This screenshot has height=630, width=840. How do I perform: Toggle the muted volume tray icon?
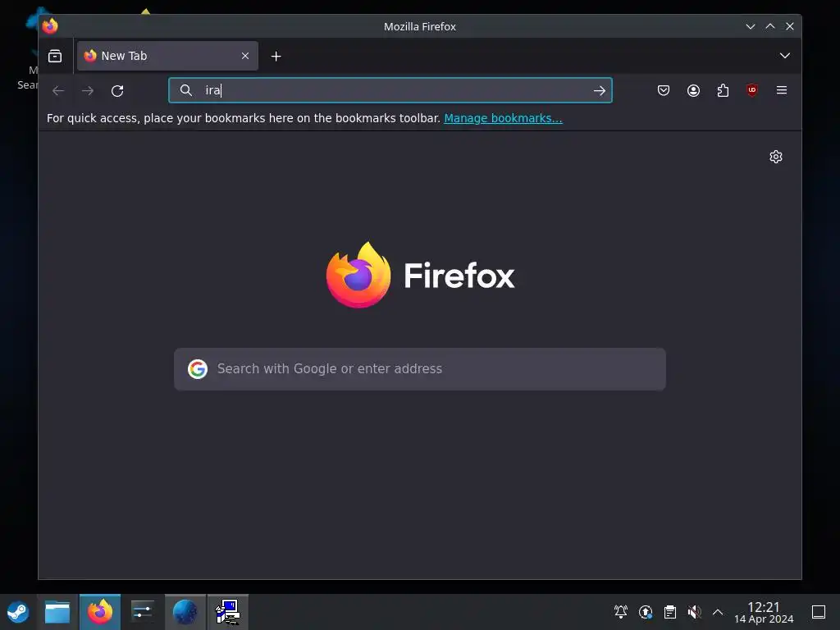(694, 612)
